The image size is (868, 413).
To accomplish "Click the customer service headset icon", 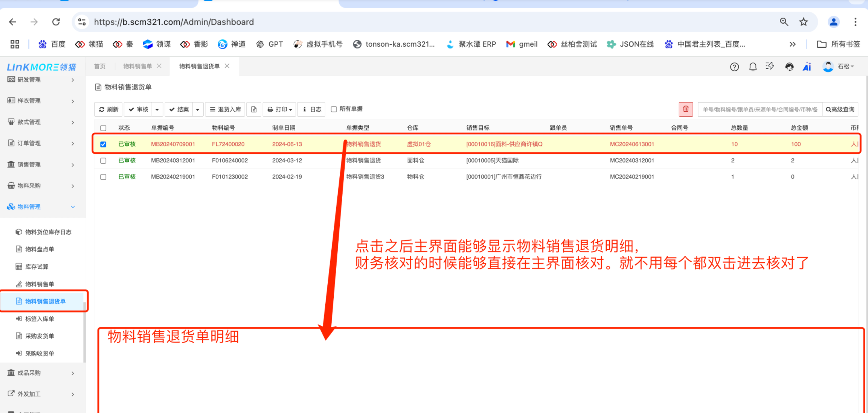I will tap(789, 66).
